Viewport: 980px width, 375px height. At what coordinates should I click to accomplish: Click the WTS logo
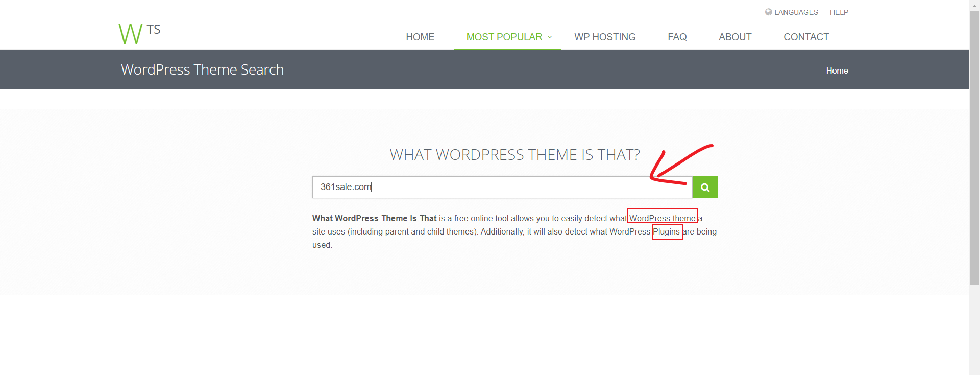click(x=139, y=33)
